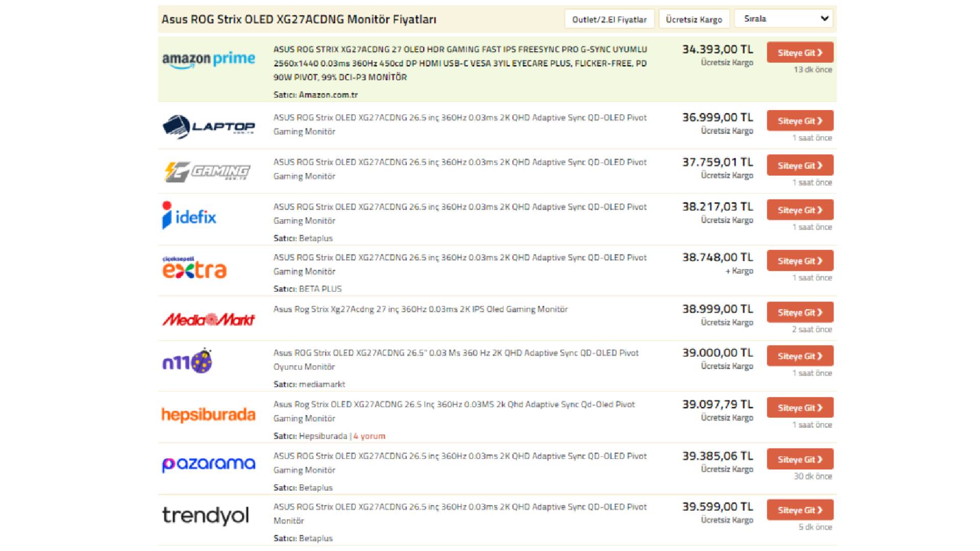Open the hepsiburada logo

[208, 415]
